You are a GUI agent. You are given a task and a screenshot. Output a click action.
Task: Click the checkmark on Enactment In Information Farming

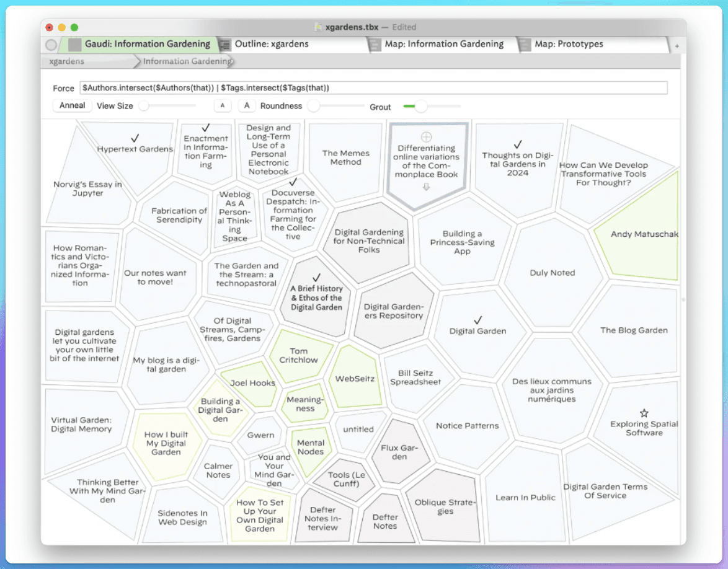coord(206,128)
